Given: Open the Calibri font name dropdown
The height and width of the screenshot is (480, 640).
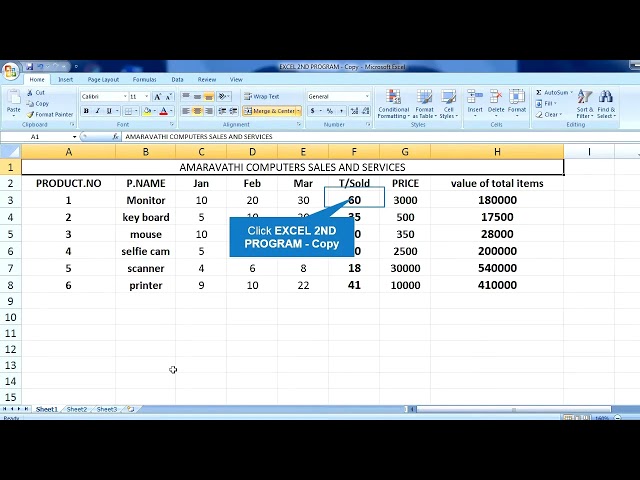Looking at the screenshot, I should [125, 97].
